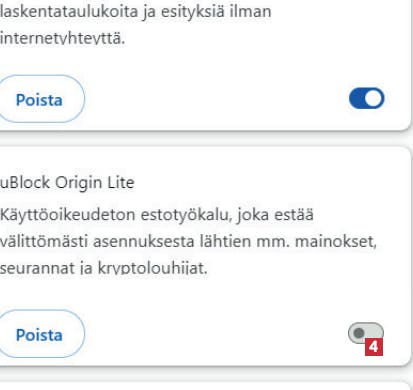Image resolution: width=413 pixels, height=390 pixels.
Task: Click Poista under the internetyhteyttä description
Action: pos(40,99)
